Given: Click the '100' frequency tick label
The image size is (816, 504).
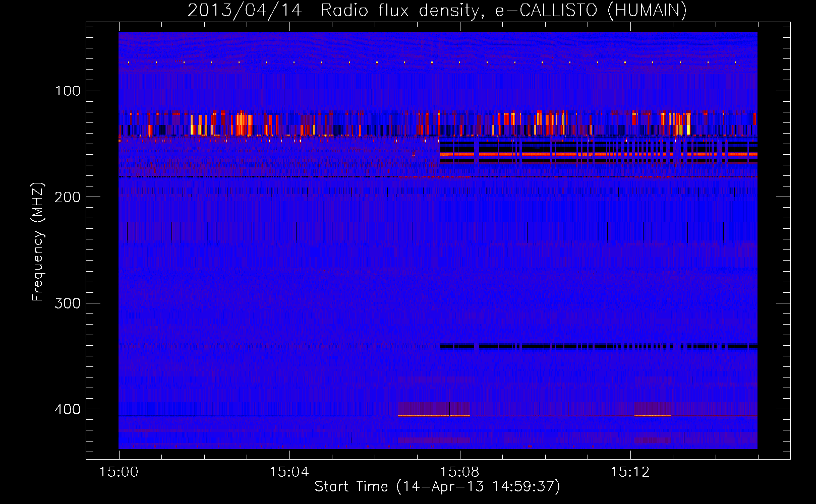Looking at the screenshot, I should tap(68, 91).
